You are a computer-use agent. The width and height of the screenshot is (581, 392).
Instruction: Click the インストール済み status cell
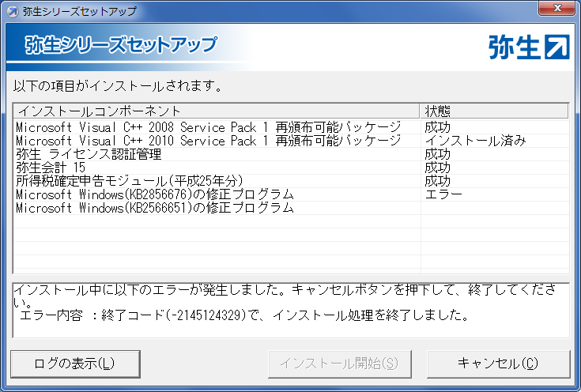(475, 141)
